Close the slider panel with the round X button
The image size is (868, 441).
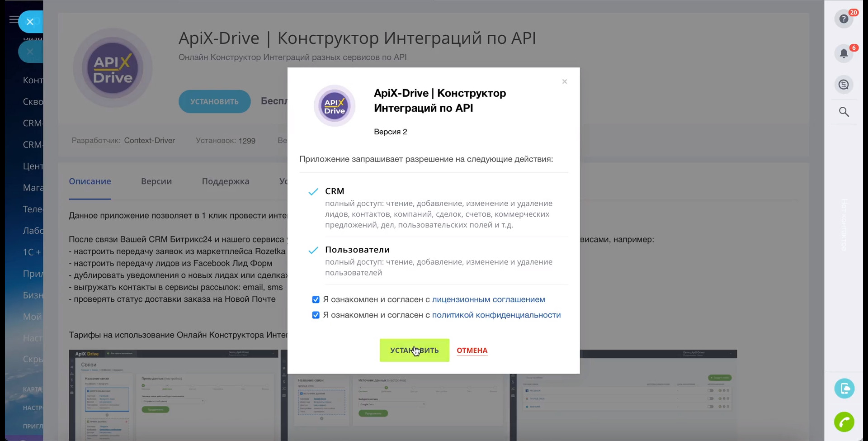pos(30,22)
